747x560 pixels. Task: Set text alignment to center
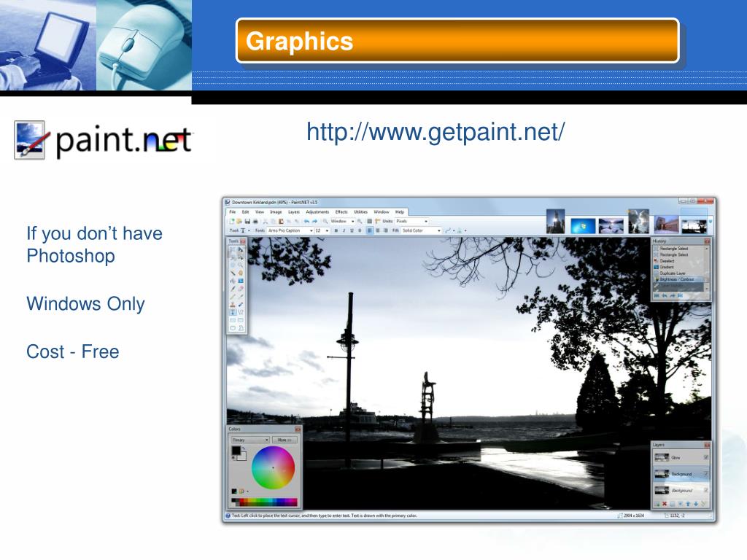(378, 230)
